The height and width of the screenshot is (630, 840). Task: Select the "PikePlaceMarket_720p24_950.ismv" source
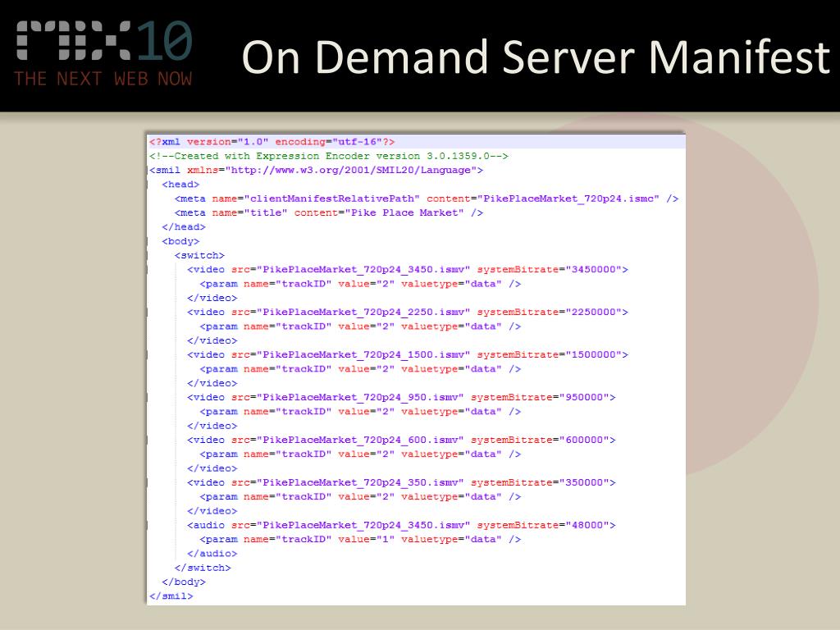[x=361, y=398]
